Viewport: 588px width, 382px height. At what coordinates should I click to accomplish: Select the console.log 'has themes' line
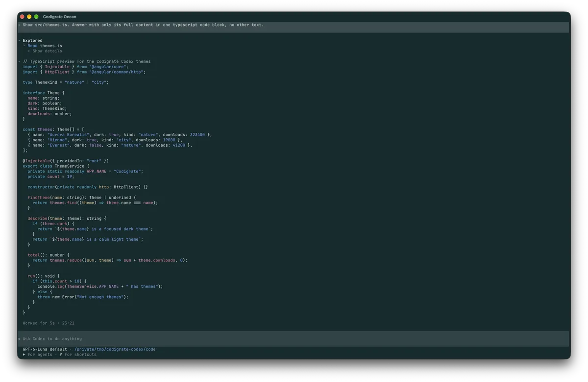point(100,286)
